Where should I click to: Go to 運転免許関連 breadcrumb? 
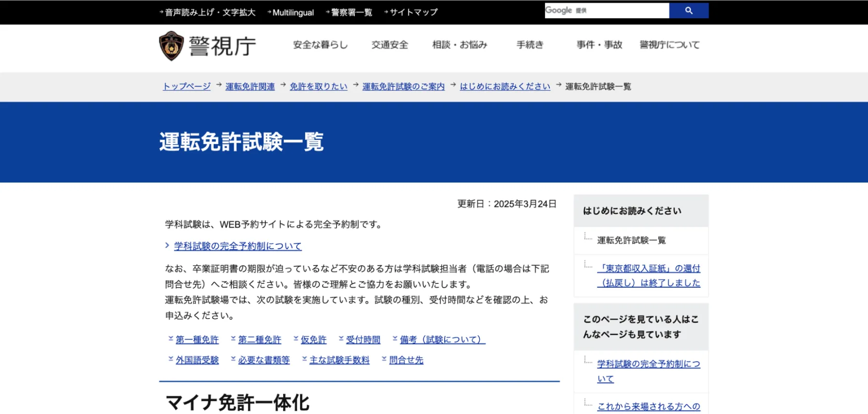250,86
